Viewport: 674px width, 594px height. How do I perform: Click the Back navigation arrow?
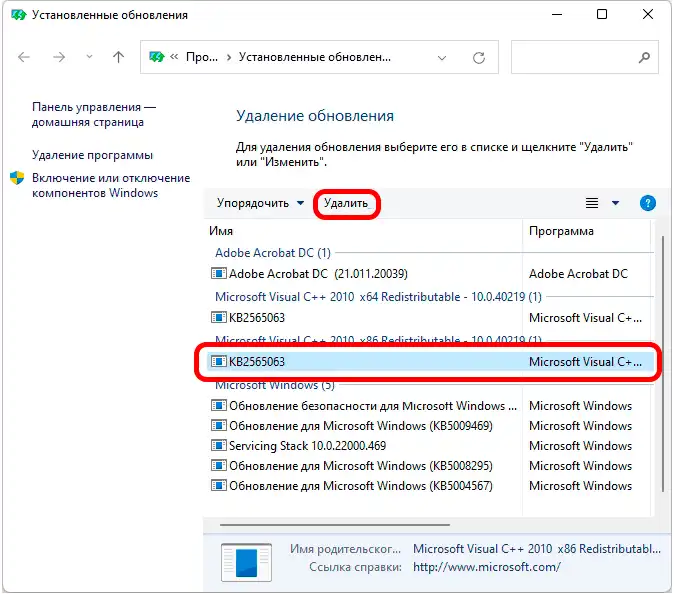pyautogui.click(x=24, y=57)
